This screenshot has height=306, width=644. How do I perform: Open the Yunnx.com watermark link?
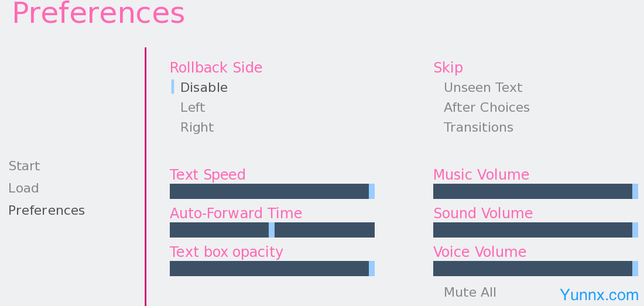(598, 295)
